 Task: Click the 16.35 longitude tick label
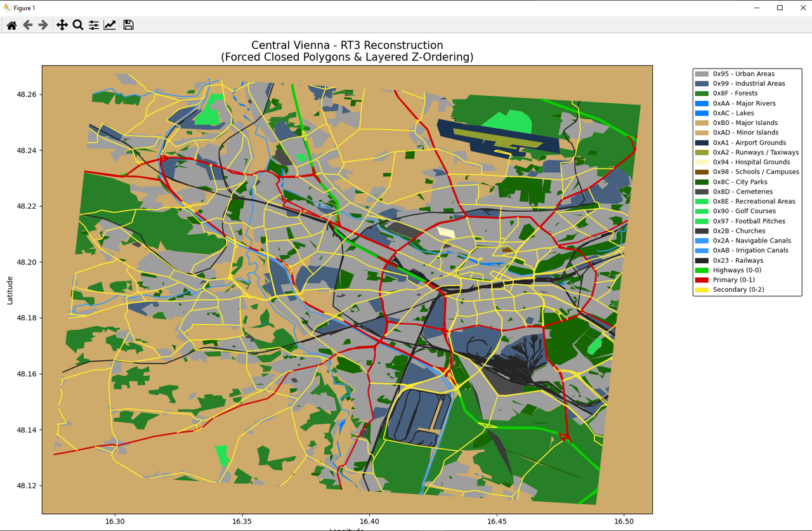click(242, 522)
